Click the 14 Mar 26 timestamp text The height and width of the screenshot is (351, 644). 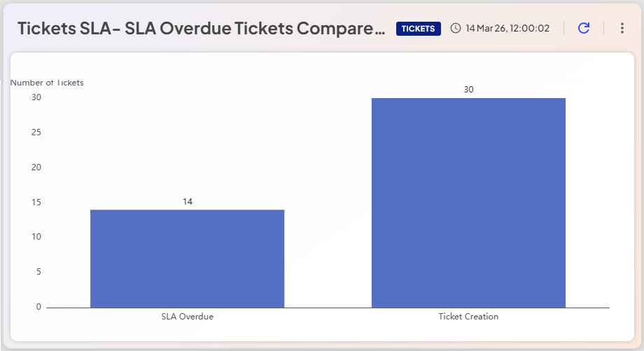(507, 29)
